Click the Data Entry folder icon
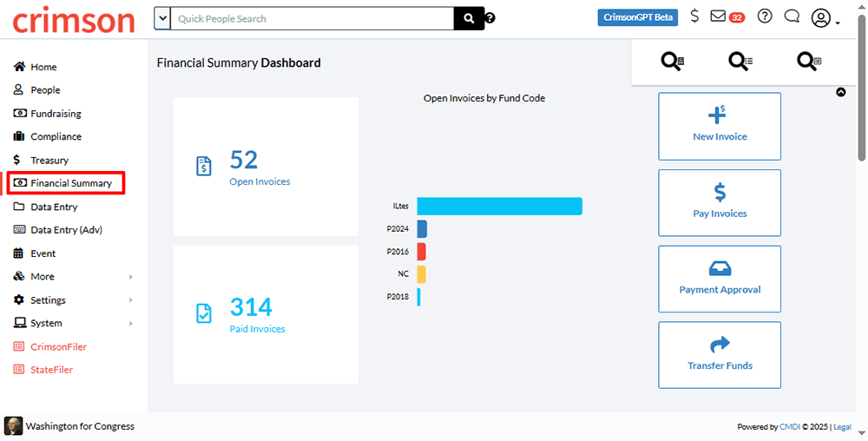Screen dimensions: 868x441 (x=19, y=207)
